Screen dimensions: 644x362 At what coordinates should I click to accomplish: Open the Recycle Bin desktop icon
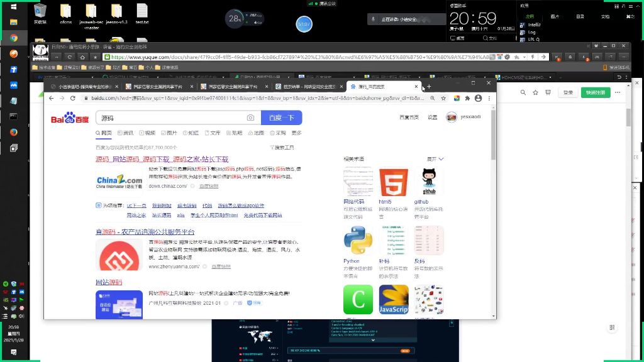(x=40, y=14)
